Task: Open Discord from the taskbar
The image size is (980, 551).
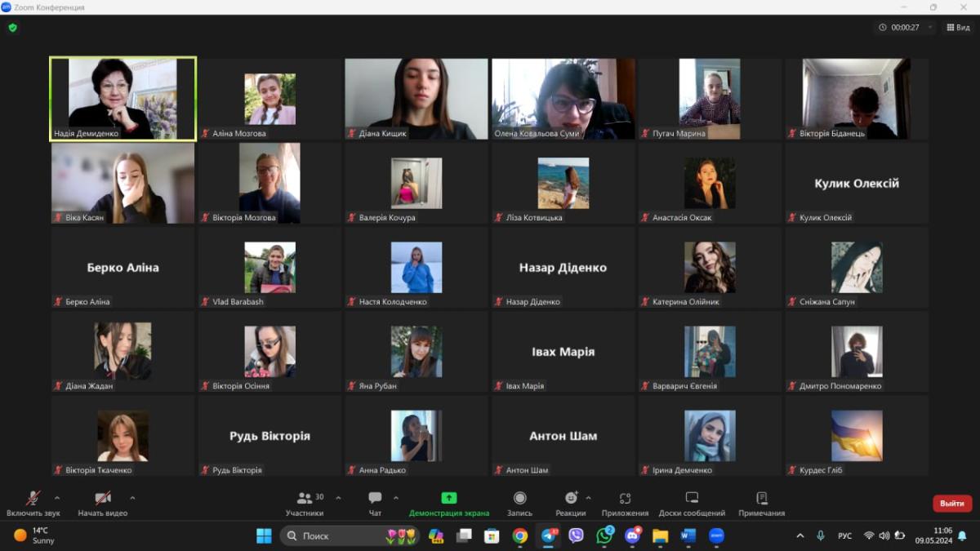Action: (x=632, y=536)
